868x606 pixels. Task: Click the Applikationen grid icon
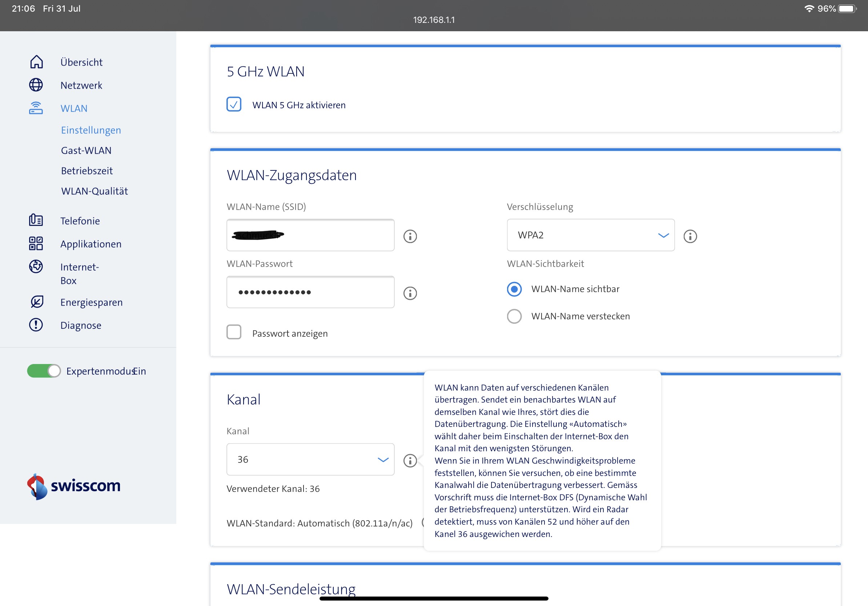coord(36,244)
